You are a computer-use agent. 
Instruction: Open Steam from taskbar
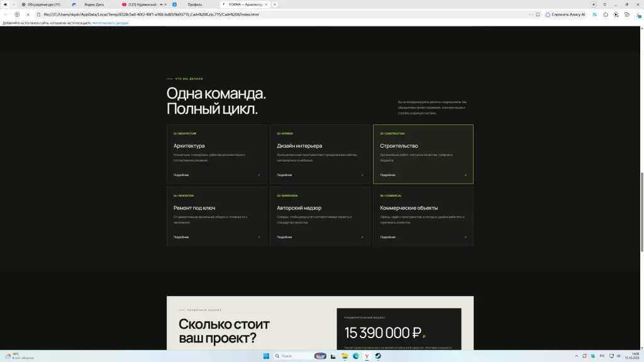[378, 356]
